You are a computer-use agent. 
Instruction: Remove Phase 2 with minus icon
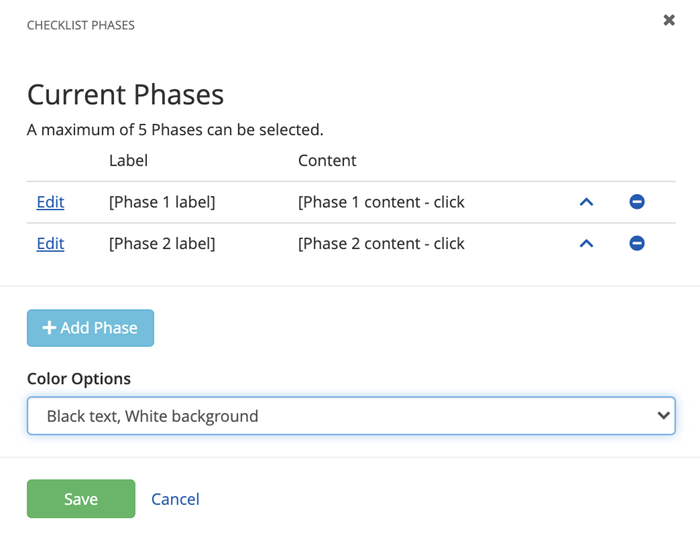(x=637, y=243)
